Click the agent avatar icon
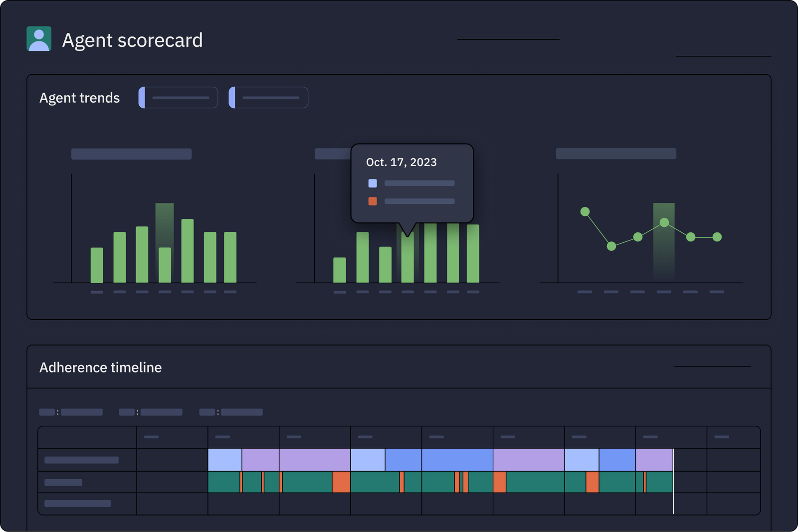This screenshot has width=798, height=532. click(39, 39)
